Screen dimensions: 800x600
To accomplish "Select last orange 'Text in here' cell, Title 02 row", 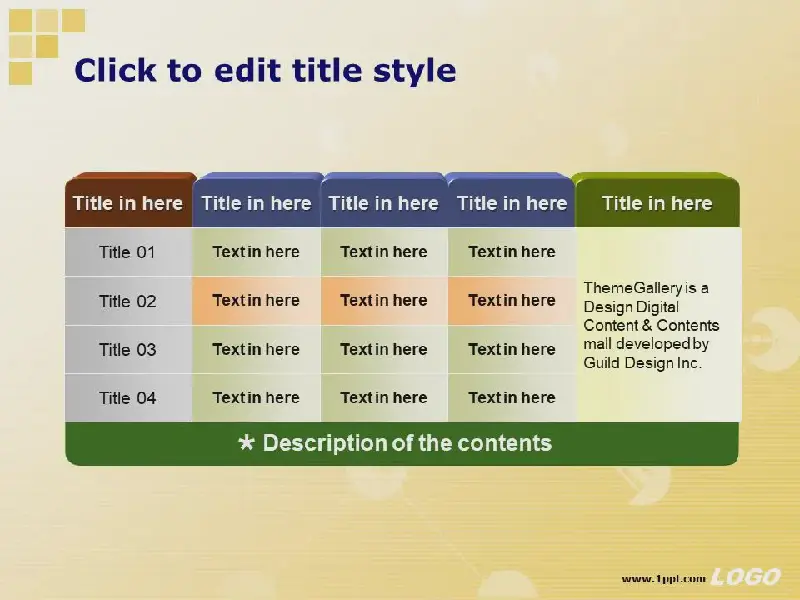I will coord(512,301).
